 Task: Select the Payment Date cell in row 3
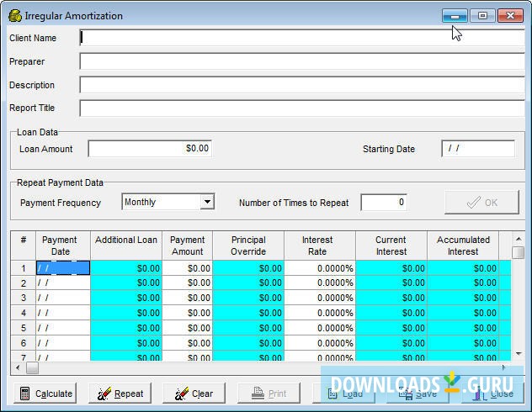(63, 298)
